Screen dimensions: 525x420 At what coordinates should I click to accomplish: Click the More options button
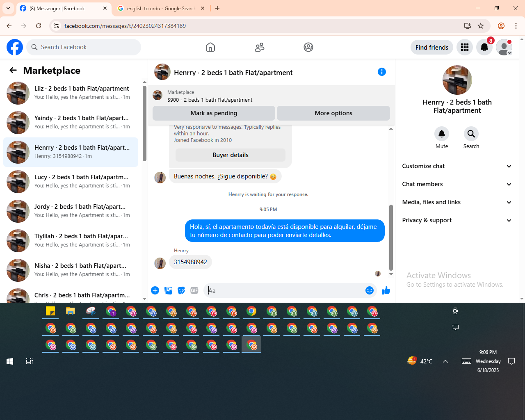pyautogui.click(x=333, y=113)
